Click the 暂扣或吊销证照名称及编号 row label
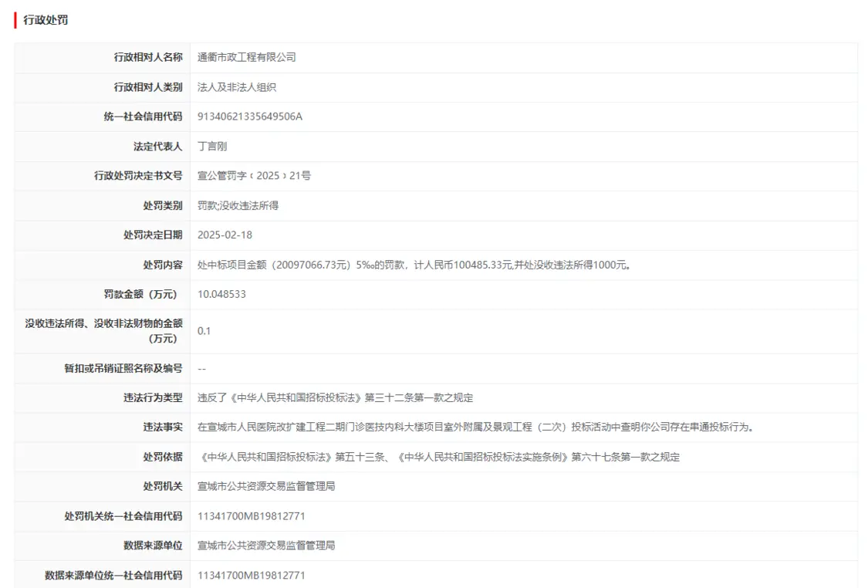868x588 pixels. coord(123,368)
